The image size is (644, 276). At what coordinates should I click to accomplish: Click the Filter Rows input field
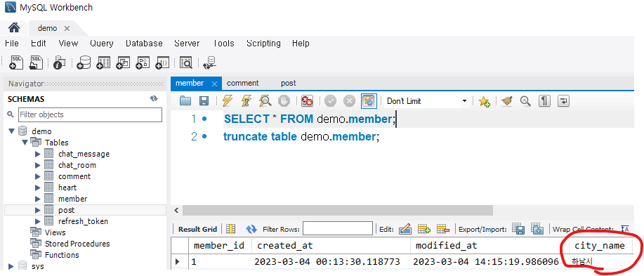(x=338, y=229)
